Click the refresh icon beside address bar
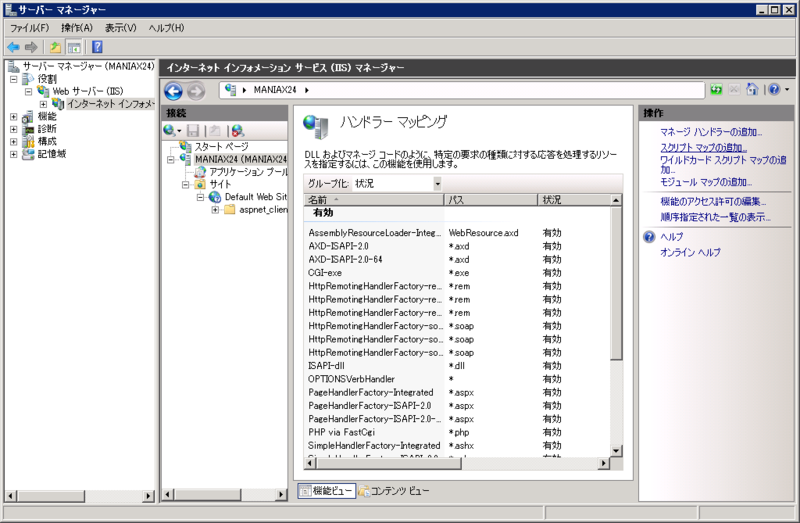The image size is (800, 523). pos(716,90)
